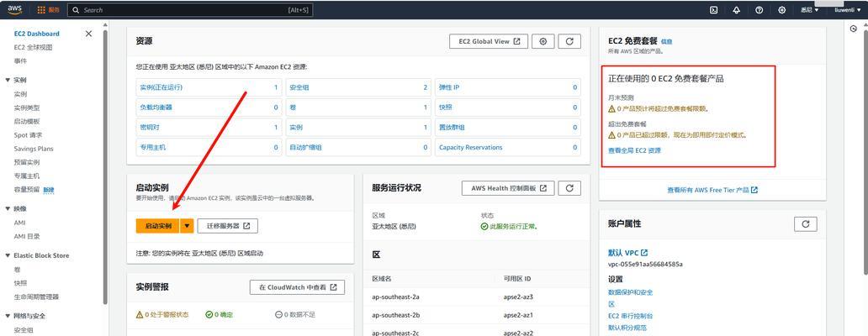Open 启动模板 in the sidebar
This screenshot has height=336, width=868.
tap(27, 122)
